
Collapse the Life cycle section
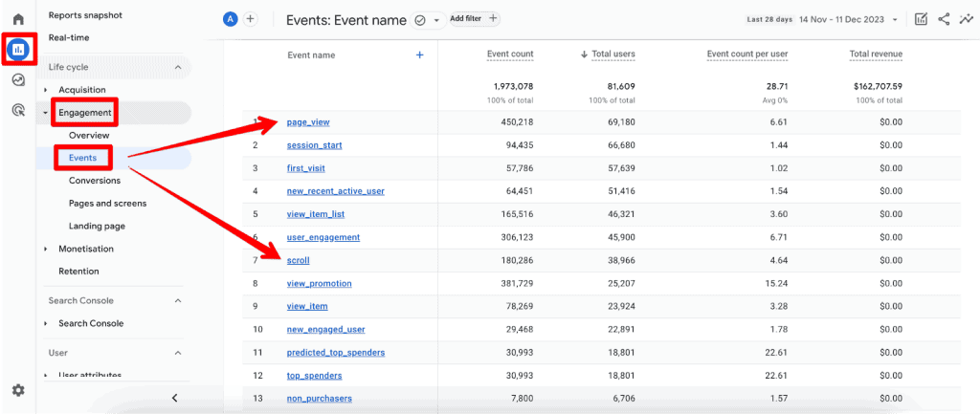tap(177, 67)
